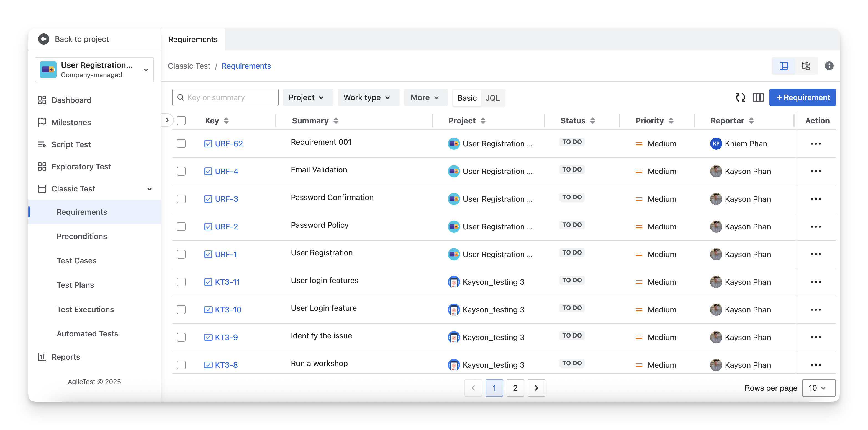Viewport: 868px width, 430px height.
Task: Sort by Summary column sort icon
Action: (336, 121)
